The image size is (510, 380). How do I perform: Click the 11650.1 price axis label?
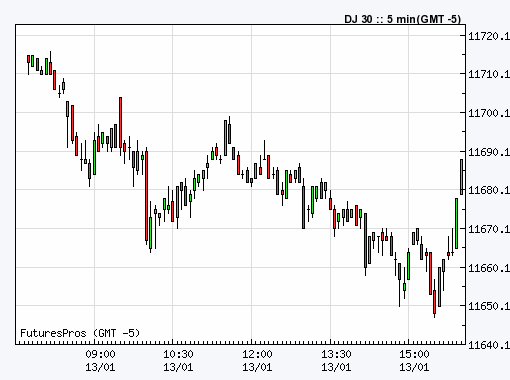[x=489, y=306]
